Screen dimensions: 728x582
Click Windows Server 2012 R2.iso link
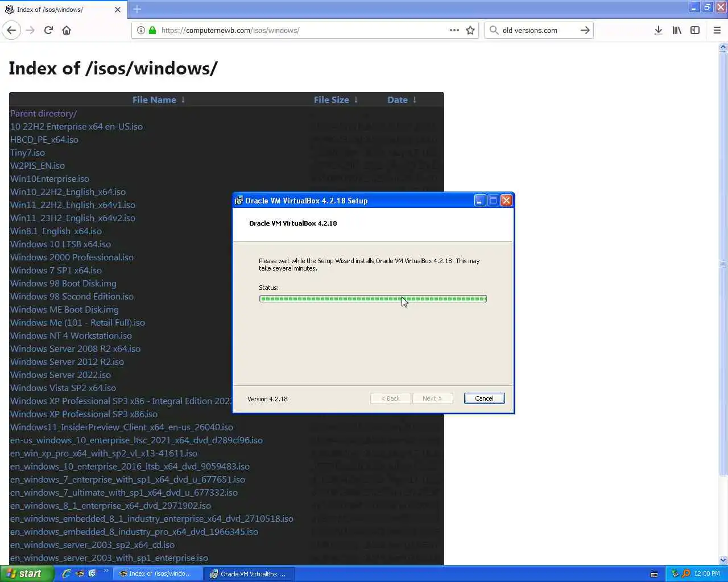point(67,361)
